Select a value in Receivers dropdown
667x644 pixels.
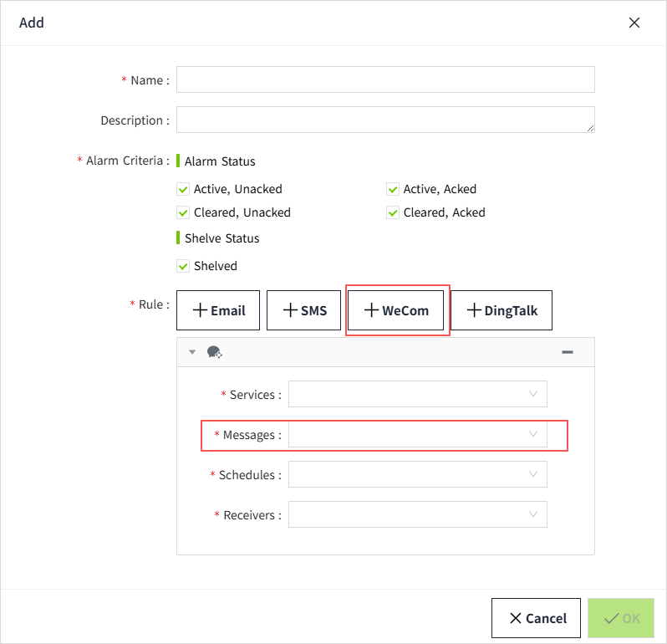pyautogui.click(x=417, y=515)
